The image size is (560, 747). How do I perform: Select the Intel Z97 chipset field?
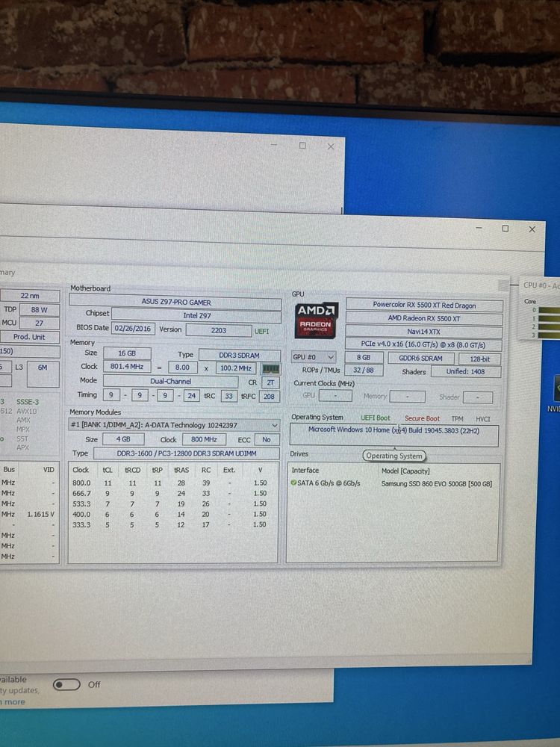tap(196, 315)
